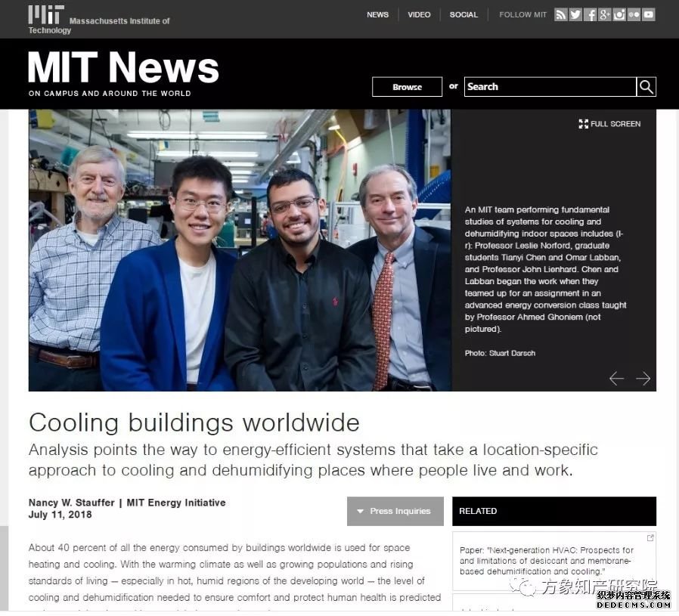
Task: Open the Flickr icon in header
Action: pyautogui.click(x=634, y=14)
